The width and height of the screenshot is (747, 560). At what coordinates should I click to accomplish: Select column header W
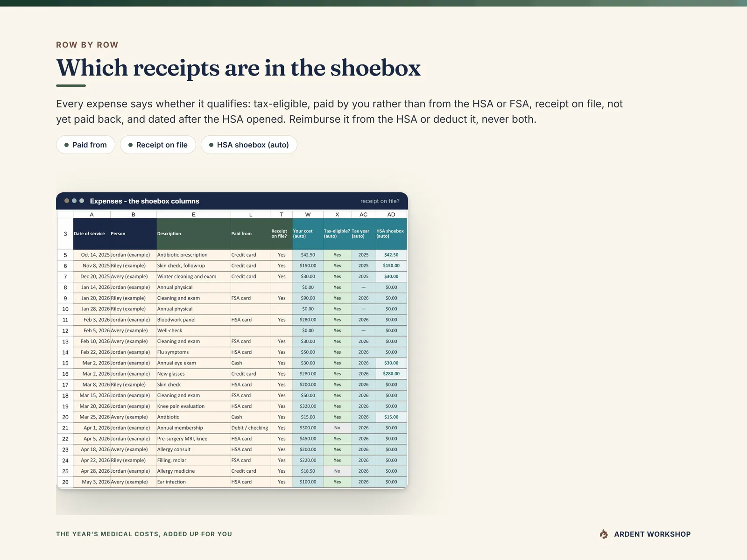pos(308,215)
